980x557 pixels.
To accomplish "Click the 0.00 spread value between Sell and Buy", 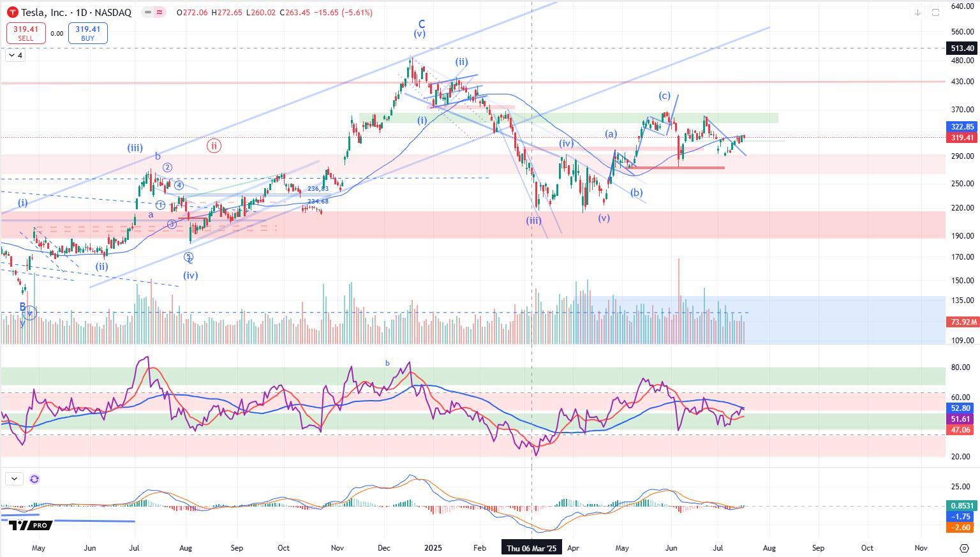I will point(57,34).
